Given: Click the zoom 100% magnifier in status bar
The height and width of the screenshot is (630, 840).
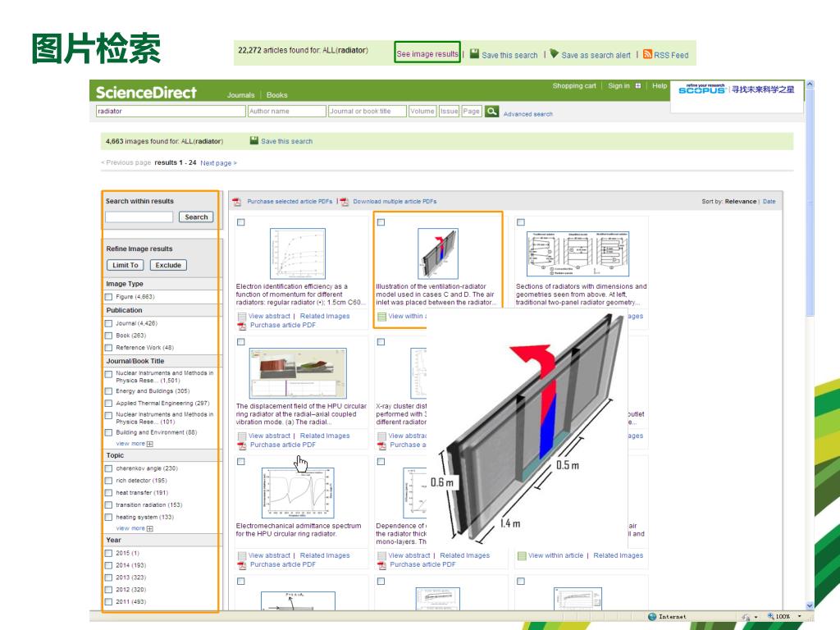Looking at the screenshot, I should point(771,616).
